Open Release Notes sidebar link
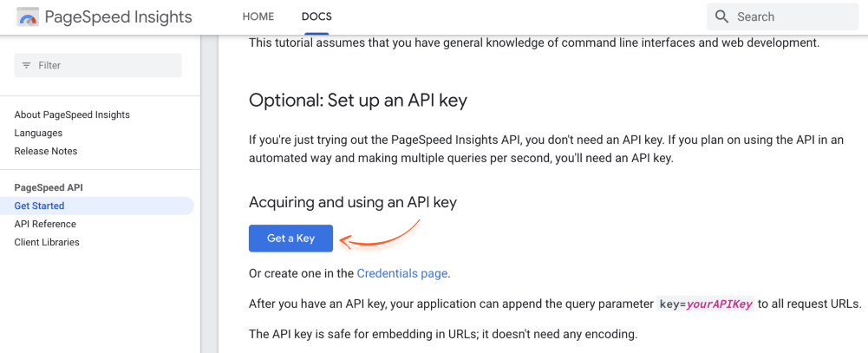868x353 pixels. click(46, 151)
